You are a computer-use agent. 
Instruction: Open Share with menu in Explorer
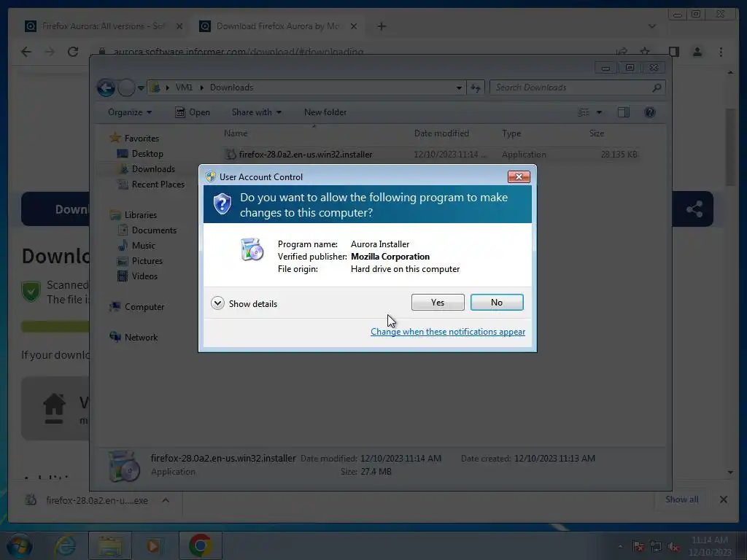tap(256, 112)
